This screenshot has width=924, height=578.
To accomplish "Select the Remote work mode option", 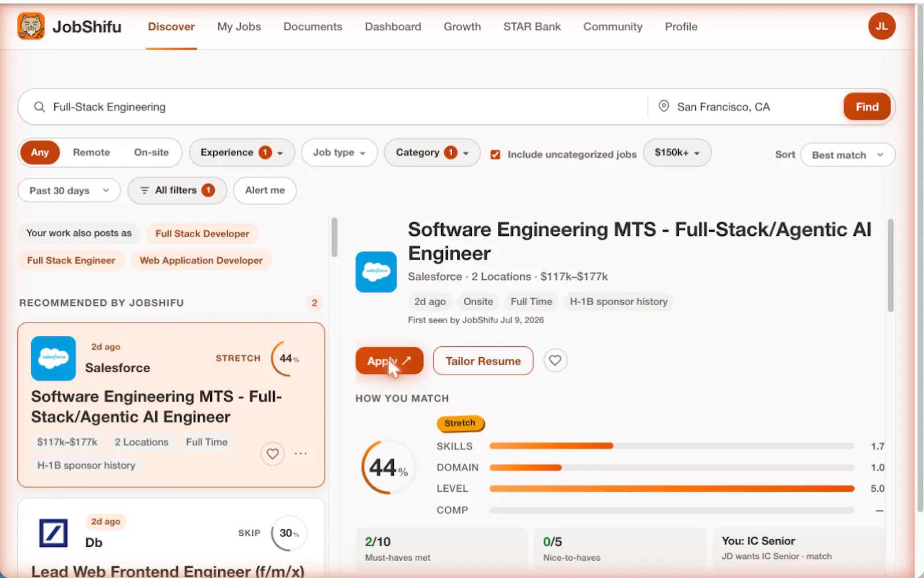I will point(91,153).
